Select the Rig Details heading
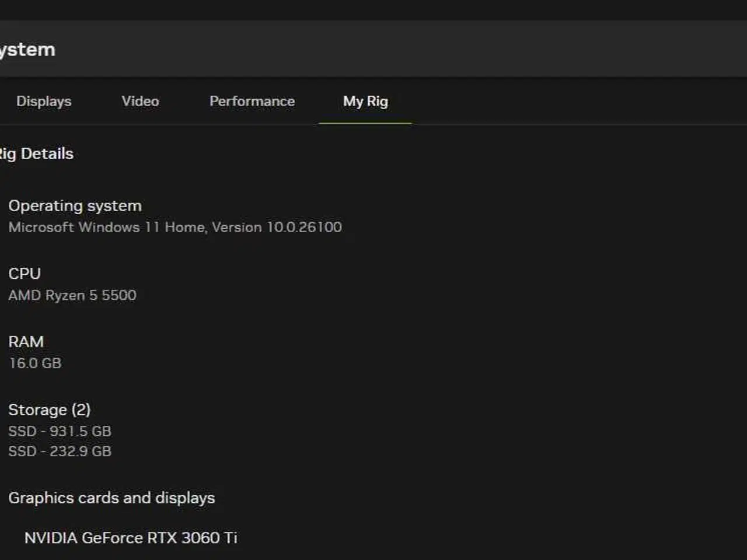Image resolution: width=747 pixels, height=560 pixels. click(x=36, y=154)
